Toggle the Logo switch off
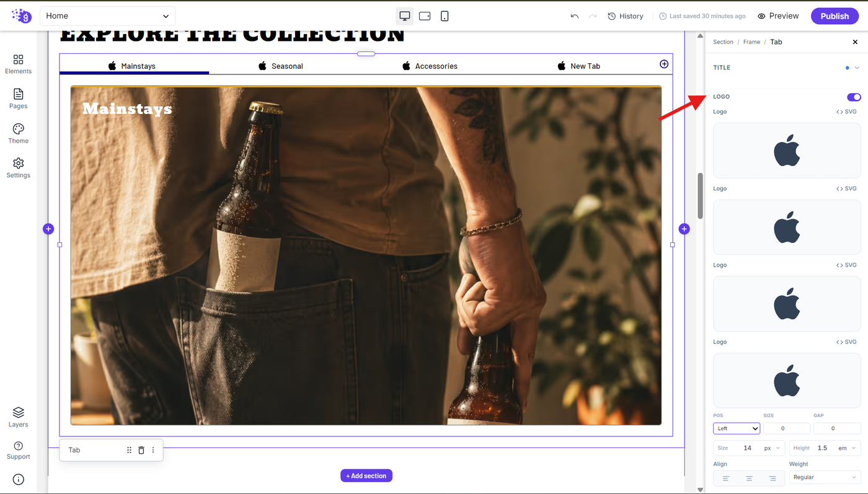Viewport: 868px width, 494px height. [854, 97]
